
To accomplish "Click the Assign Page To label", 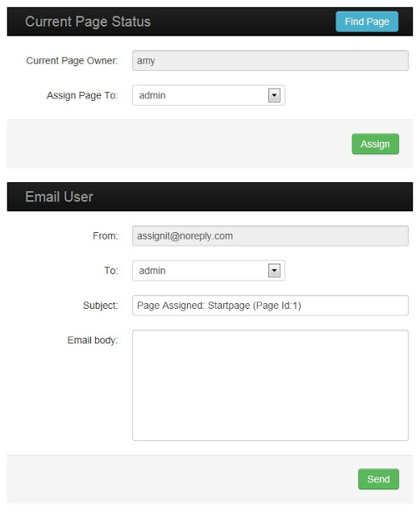I will point(82,95).
